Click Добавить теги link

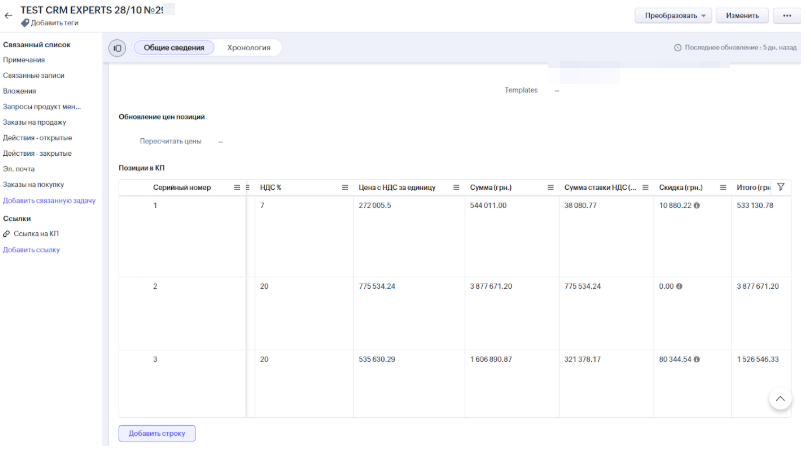(54, 23)
